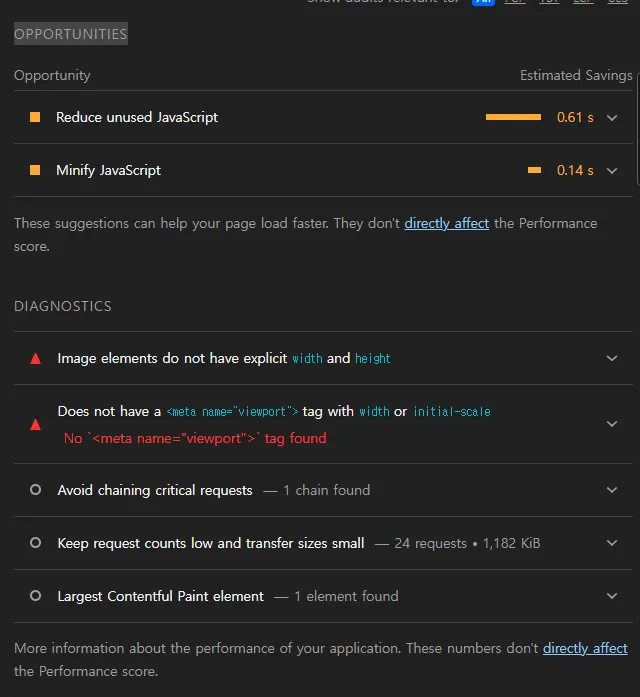Click the gray circle beside Avoid chaining critical requests

[36, 490]
